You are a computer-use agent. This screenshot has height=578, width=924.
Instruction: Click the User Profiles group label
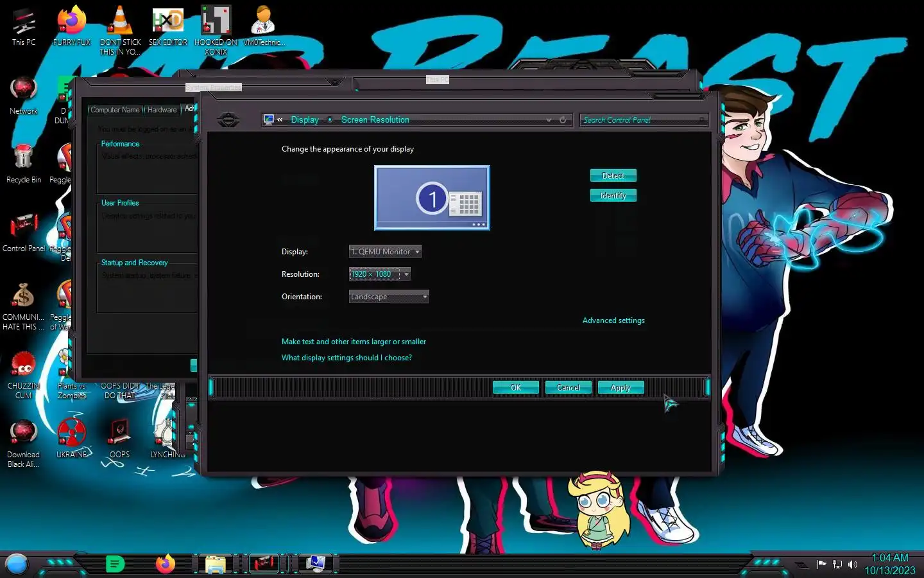(120, 203)
